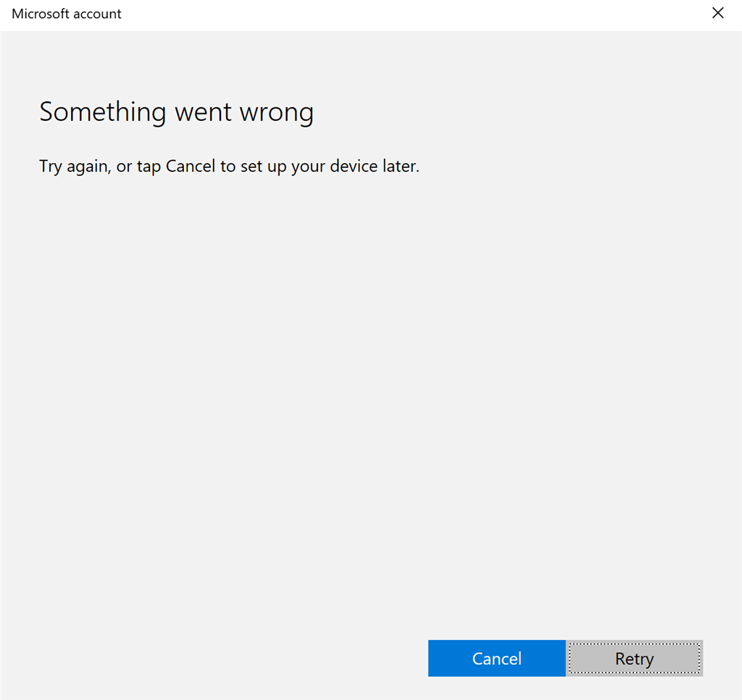Retry the Microsoft account setup
The width and height of the screenshot is (742, 700).
(634, 658)
